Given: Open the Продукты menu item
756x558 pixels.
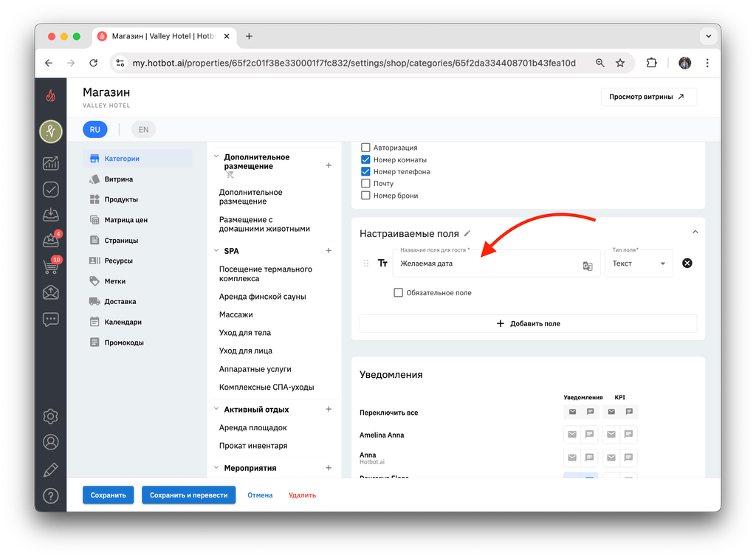Looking at the screenshot, I should point(138,199).
